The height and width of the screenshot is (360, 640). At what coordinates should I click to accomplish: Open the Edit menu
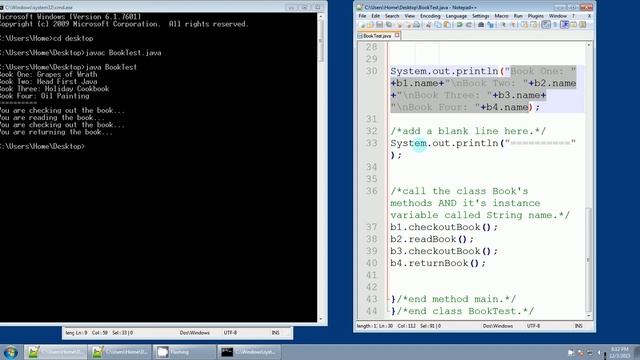(376, 16)
